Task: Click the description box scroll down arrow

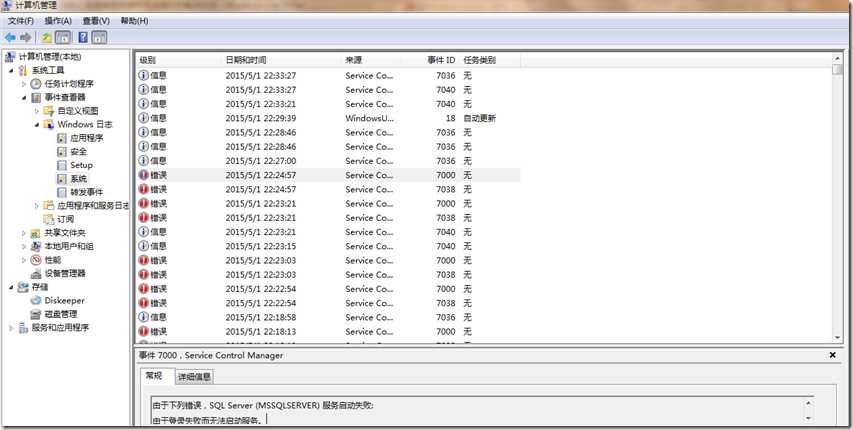Action: tap(808, 418)
